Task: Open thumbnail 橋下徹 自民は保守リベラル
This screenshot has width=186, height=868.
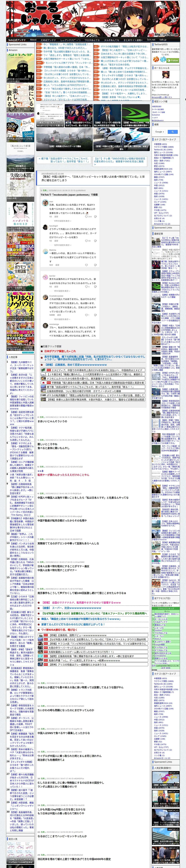Action: coord(79,116)
